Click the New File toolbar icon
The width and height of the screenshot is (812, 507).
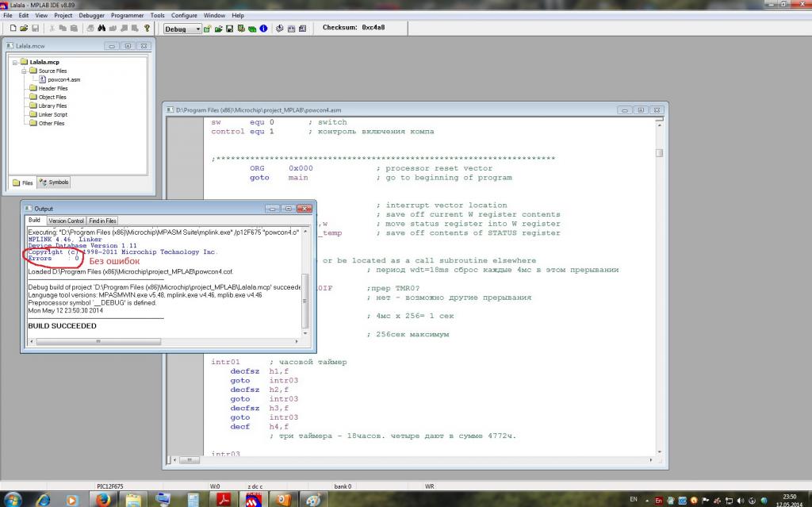(13, 29)
